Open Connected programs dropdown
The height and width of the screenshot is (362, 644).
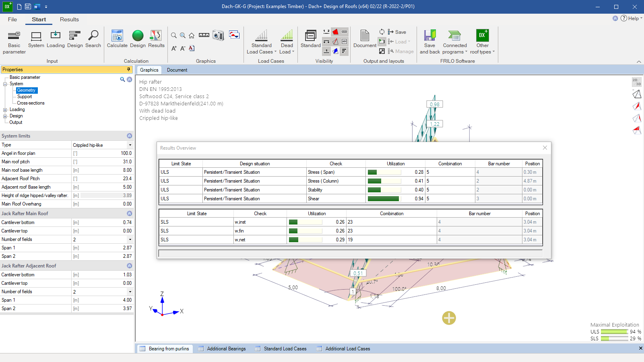pyautogui.click(x=455, y=42)
